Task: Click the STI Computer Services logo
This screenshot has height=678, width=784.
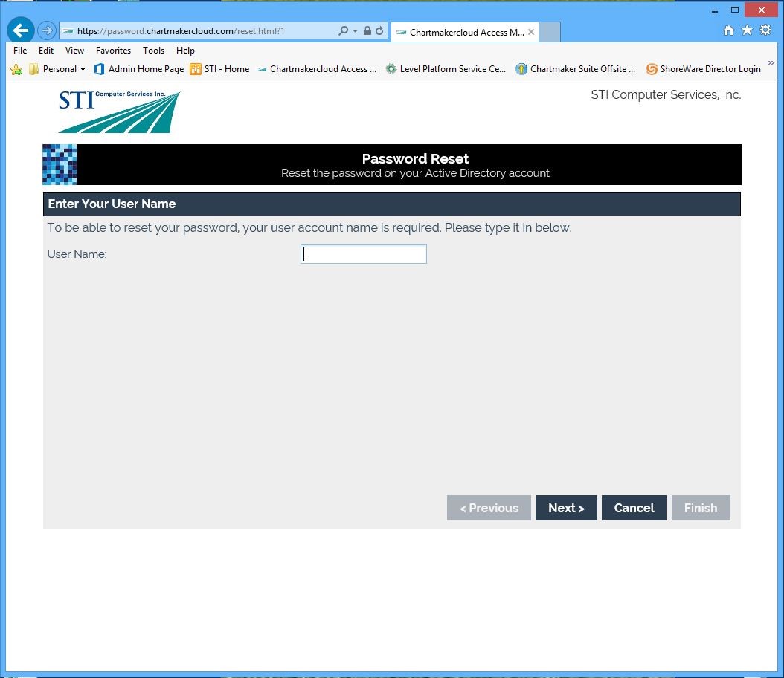Action: [119, 112]
